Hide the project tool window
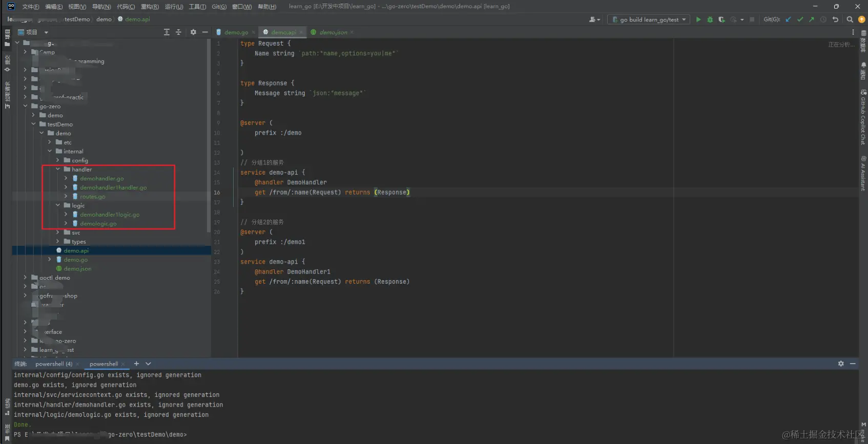This screenshot has height=444, width=868. [205, 32]
